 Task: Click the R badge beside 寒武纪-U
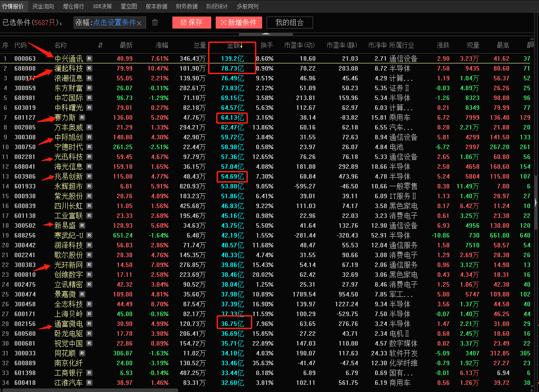(89, 235)
